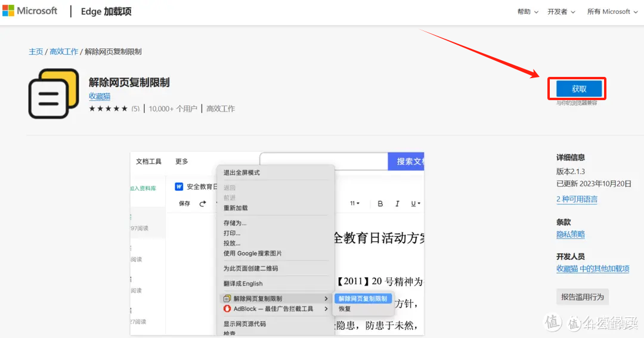
Task: Toggle underline U formatting in preview
Action: (x=415, y=204)
